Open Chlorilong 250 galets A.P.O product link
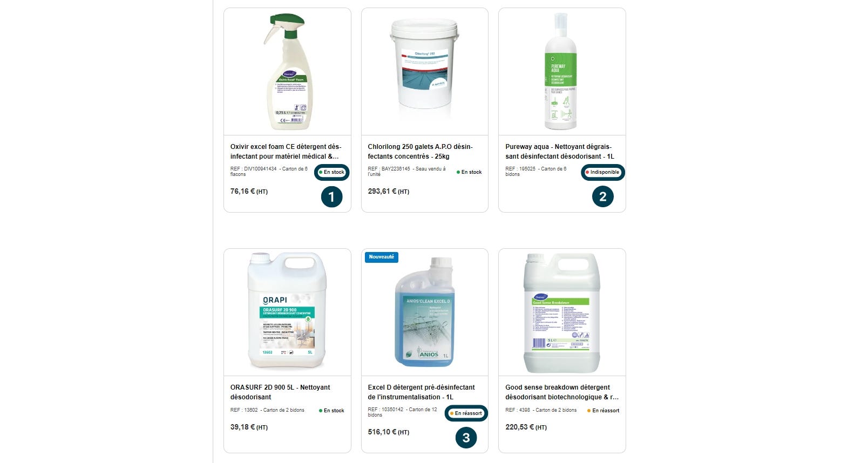Viewport: 868px width, 463px height. tap(421, 152)
